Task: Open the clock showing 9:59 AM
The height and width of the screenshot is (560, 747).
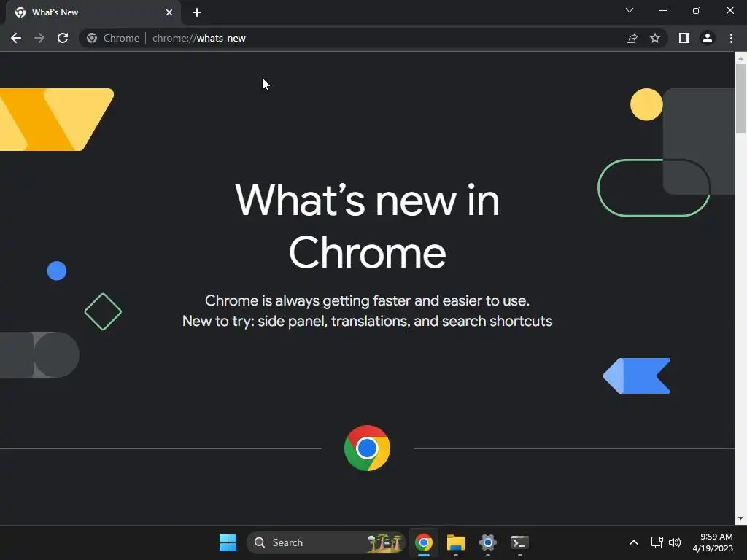Action: click(713, 542)
